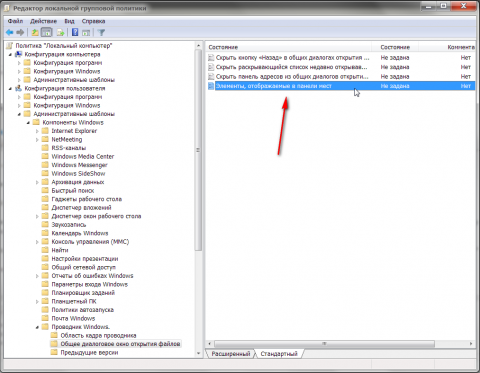
Task: Select 'Скрыть панель адресов из общих диалогов' policy
Action: pyautogui.click(x=292, y=76)
